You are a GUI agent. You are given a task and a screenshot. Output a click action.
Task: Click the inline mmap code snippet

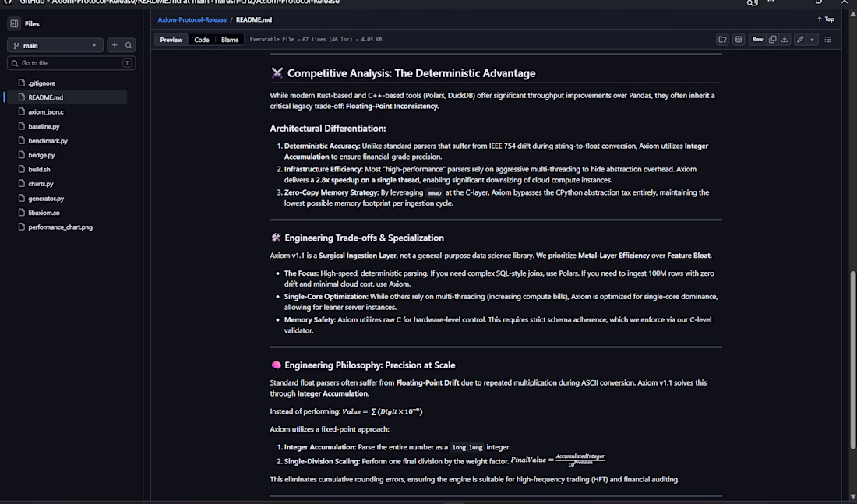(x=434, y=193)
